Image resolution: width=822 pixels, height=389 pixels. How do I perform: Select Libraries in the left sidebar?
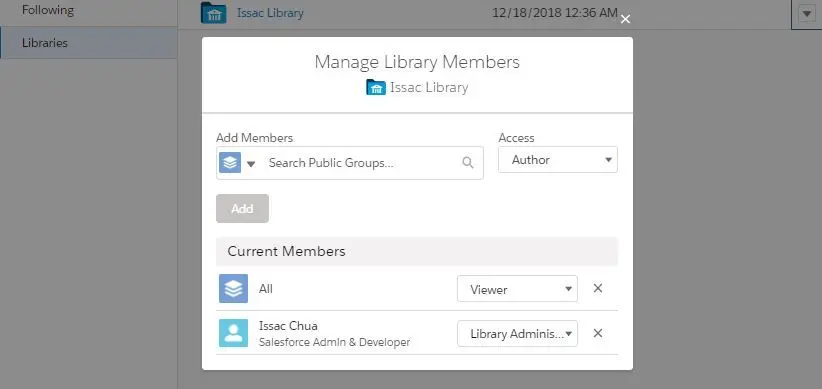88,43
